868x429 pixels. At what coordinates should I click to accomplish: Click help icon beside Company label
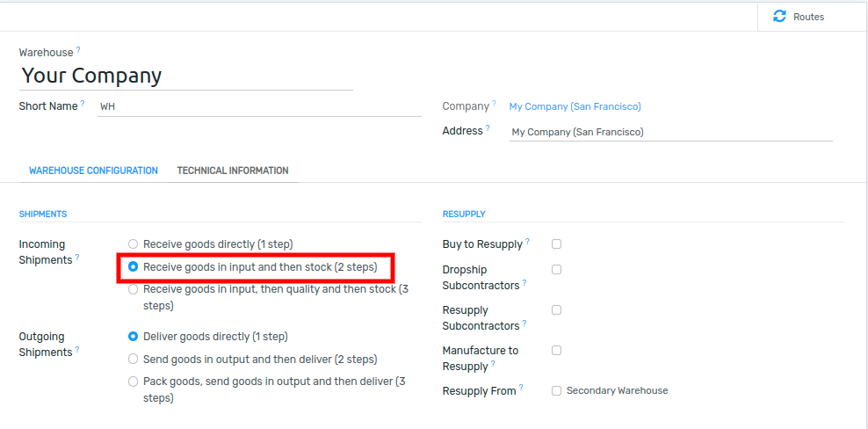[x=494, y=104]
